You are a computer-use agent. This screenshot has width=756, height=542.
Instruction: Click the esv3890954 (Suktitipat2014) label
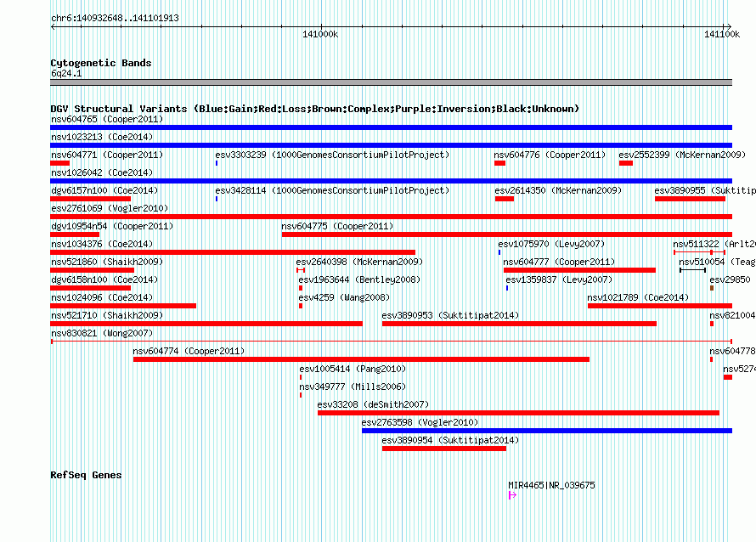tap(450, 440)
